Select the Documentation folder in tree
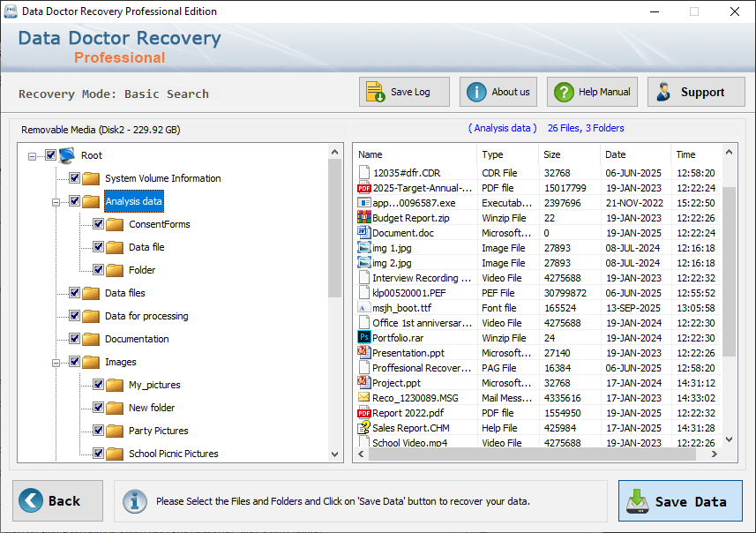 click(137, 339)
